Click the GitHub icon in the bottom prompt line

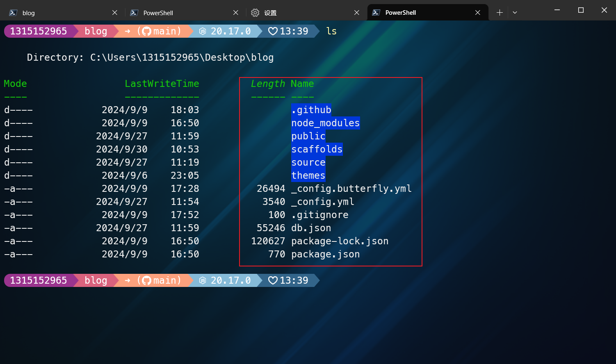pos(146,281)
